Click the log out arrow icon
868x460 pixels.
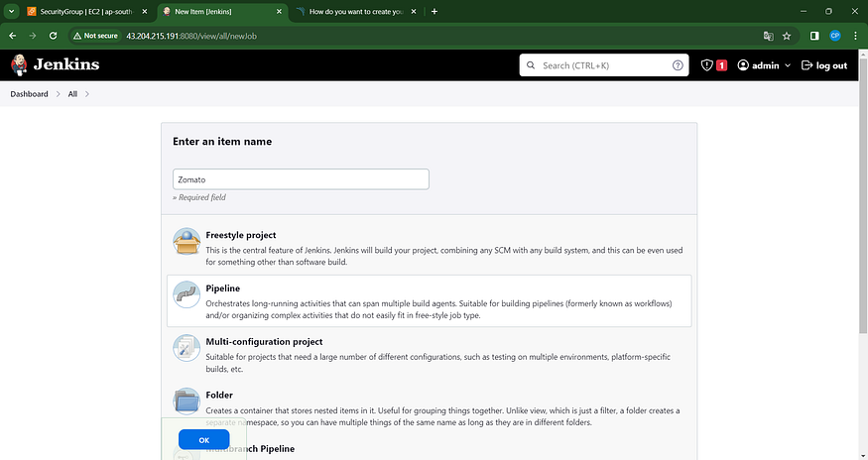point(806,65)
